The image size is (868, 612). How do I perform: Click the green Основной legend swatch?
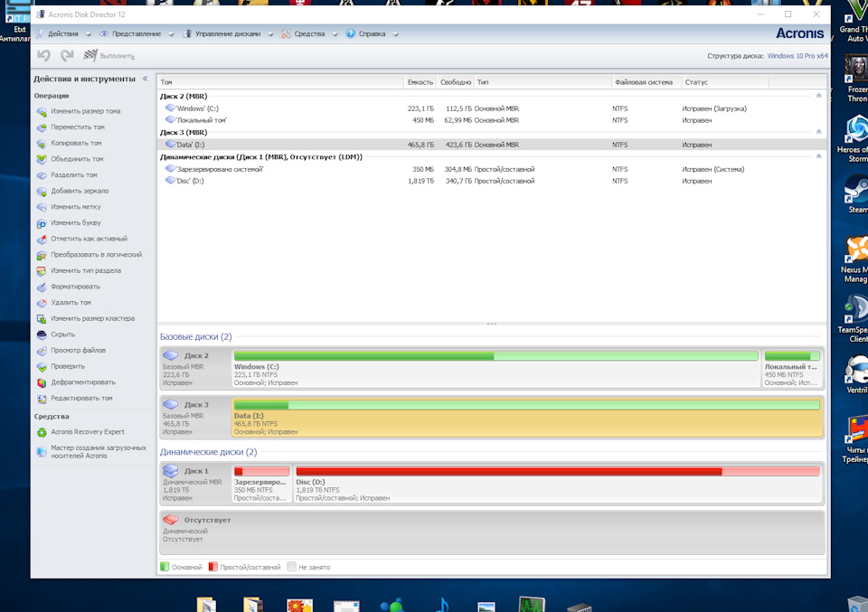coord(165,567)
